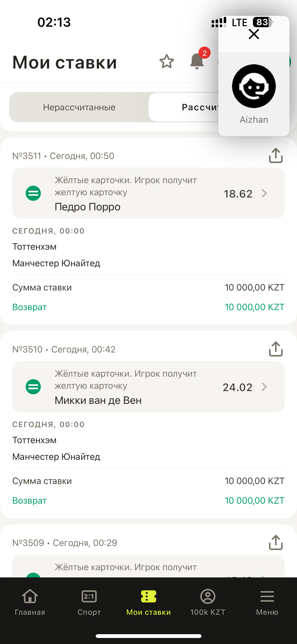The height and width of the screenshot is (644, 297).
Task: Open the Меню hamburger menu
Action: (x=267, y=602)
